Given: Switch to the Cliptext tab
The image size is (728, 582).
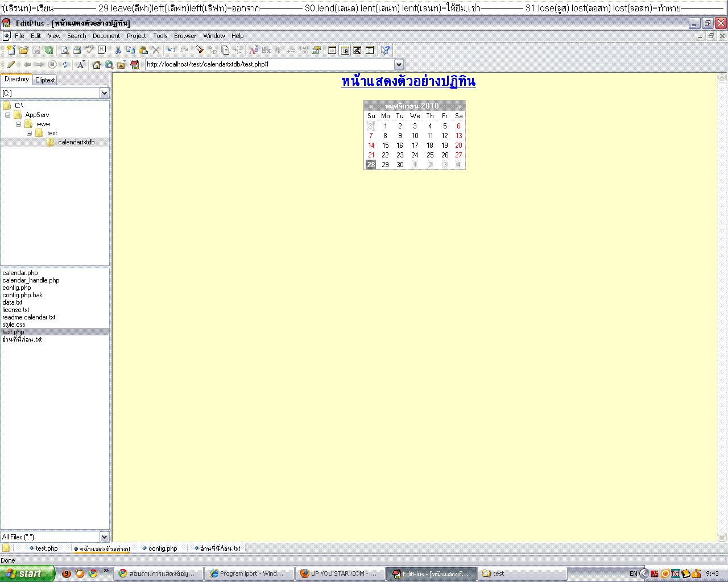Looking at the screenshot, I should pos(45,80).
